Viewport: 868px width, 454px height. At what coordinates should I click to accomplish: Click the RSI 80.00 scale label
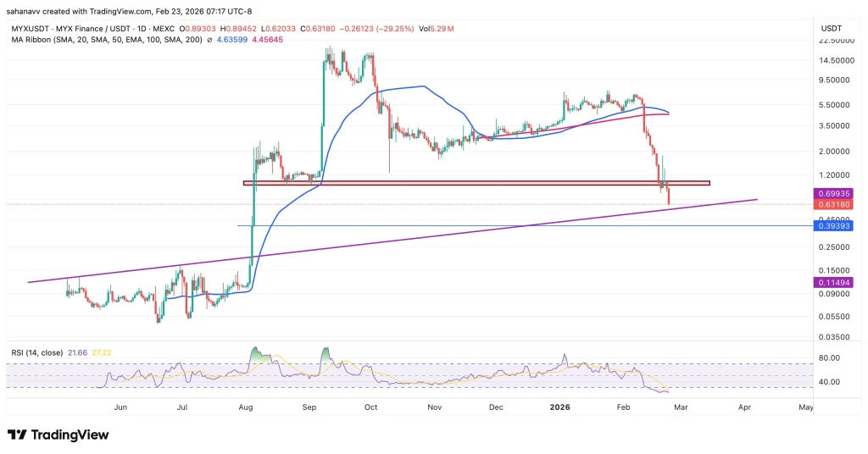[828, 358]
